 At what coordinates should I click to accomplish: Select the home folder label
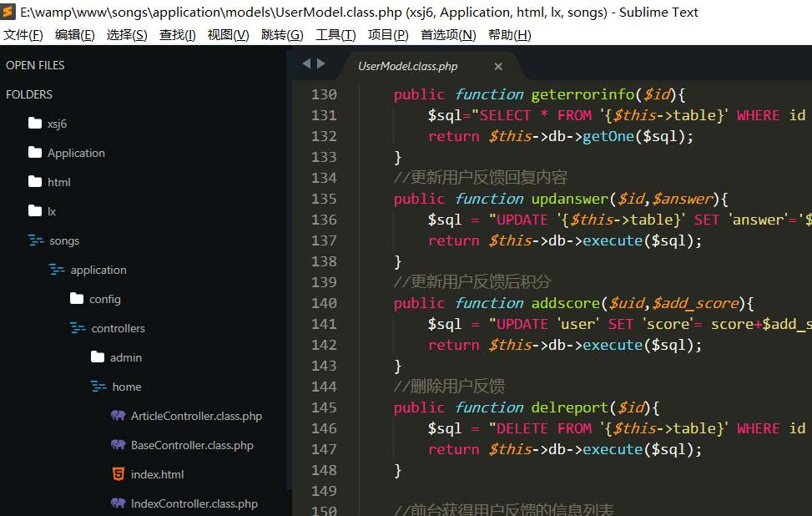click(x=126, y=387)
